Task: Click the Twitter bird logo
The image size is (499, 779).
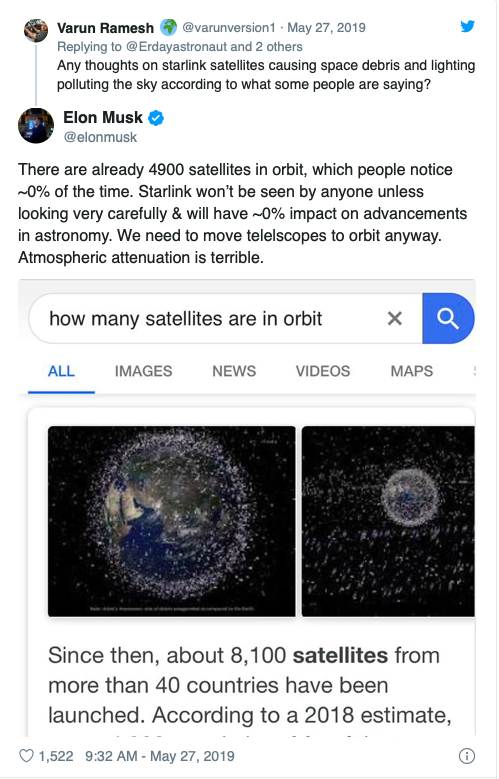Action: [x=467, y=26]
